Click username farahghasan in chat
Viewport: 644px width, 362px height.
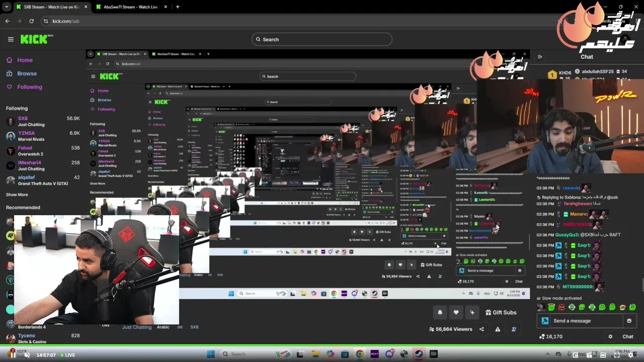[578, 204]
